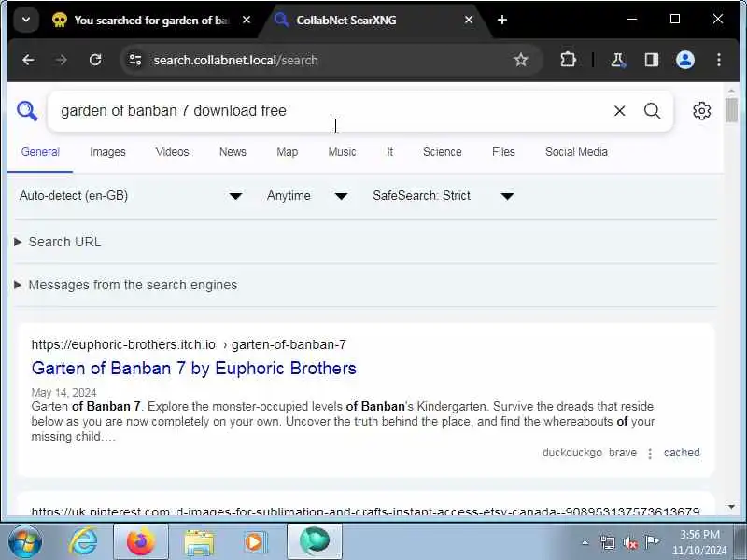Viewport: 747px width, 560px height.
Task: Select the General category tab
Action: pos(40,152)
